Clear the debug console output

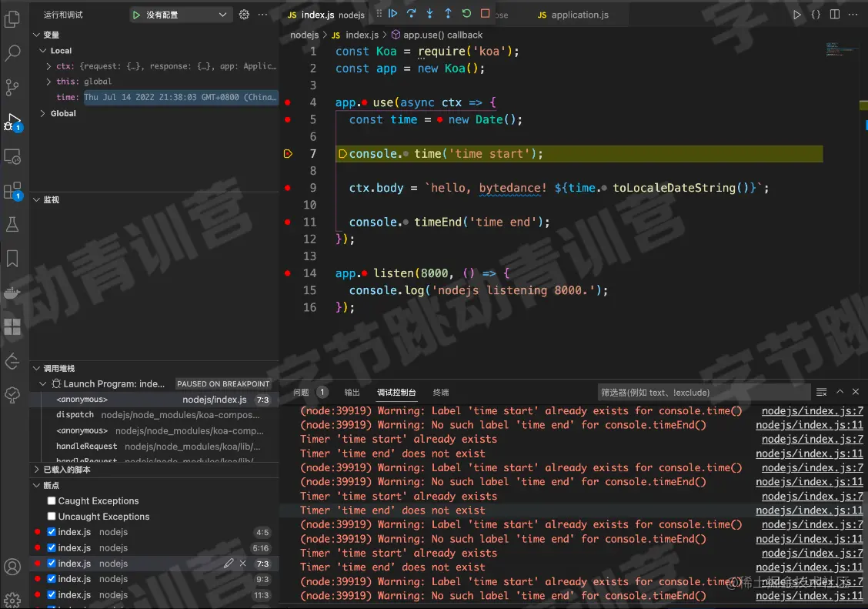tap(822, 392)
